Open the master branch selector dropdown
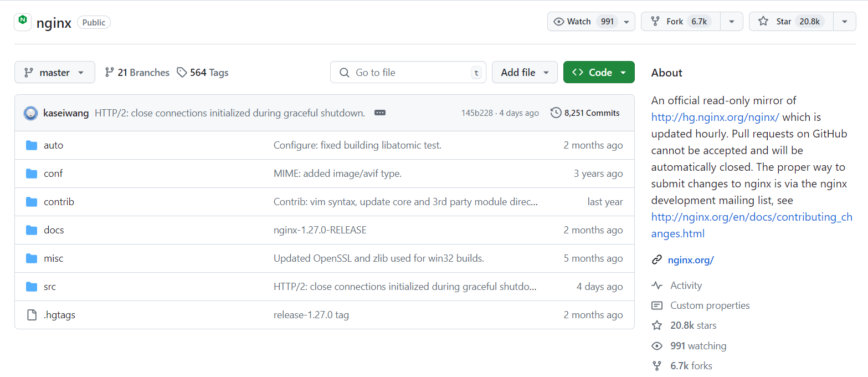The width and height of the screenshot is (868, 377). pos(55,73)
